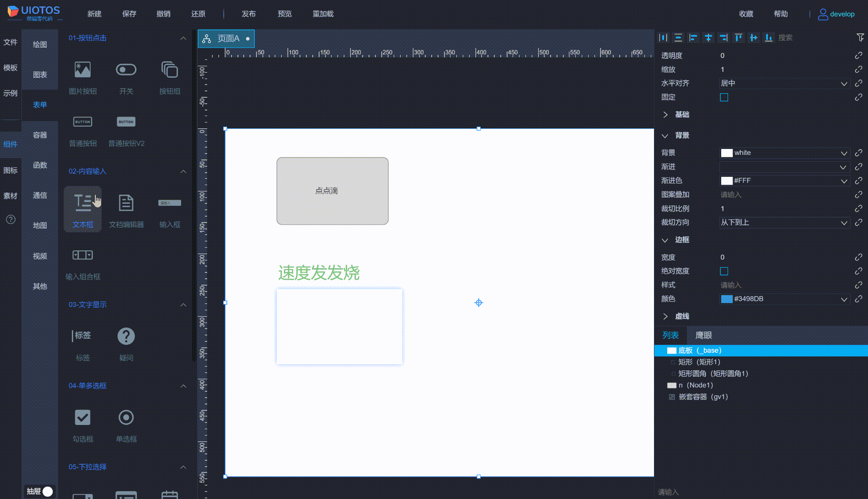
Task: Choose the 按钮组 button group component
Action: tap(169, 70)
